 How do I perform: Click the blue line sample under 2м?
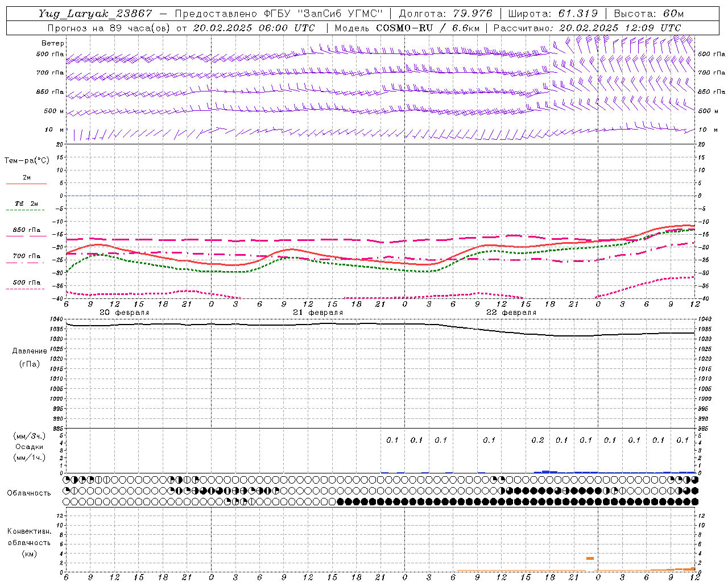tap(26, 184)
